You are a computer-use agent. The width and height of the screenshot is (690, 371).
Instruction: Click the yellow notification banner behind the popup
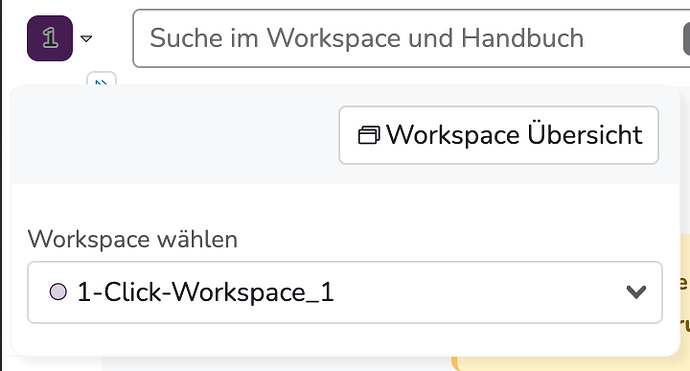pos(572,364)
